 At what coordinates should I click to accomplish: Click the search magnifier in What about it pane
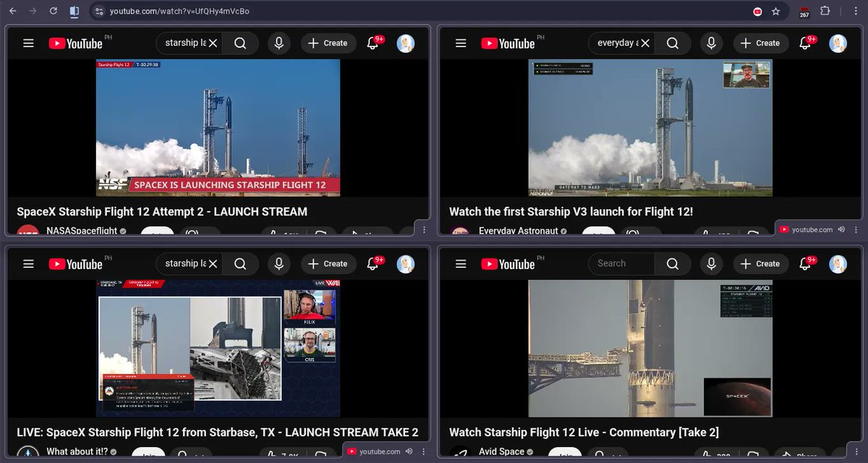click(x=241, y=264)
